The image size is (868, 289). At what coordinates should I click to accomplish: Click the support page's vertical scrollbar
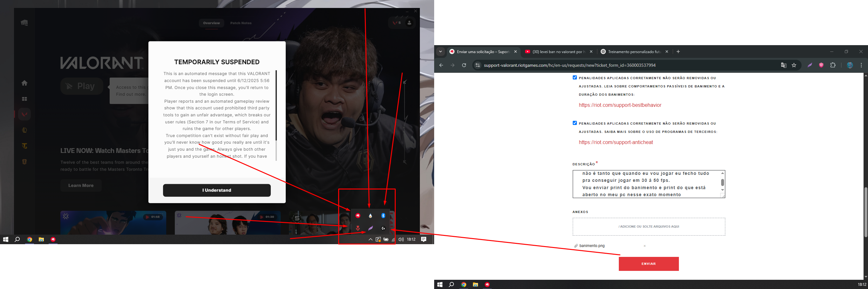click(866, 212)
